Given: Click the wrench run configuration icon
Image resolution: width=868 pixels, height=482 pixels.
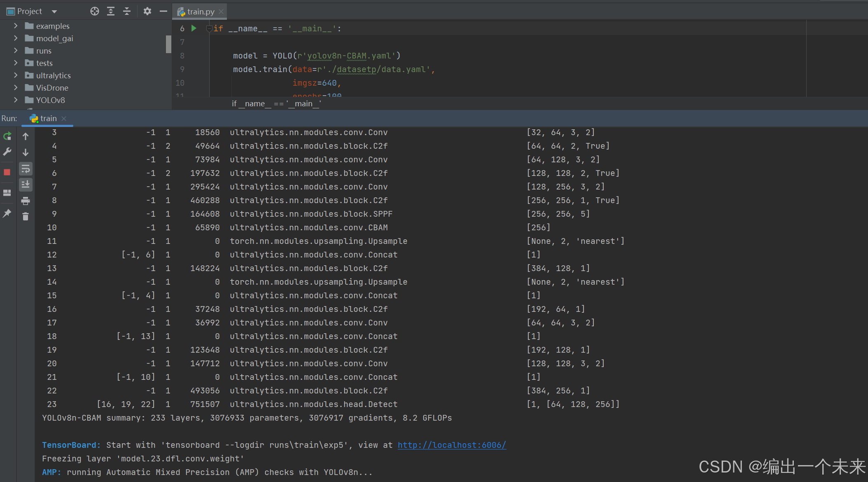Looking at the screenshot, I should (x=7, y=152).
